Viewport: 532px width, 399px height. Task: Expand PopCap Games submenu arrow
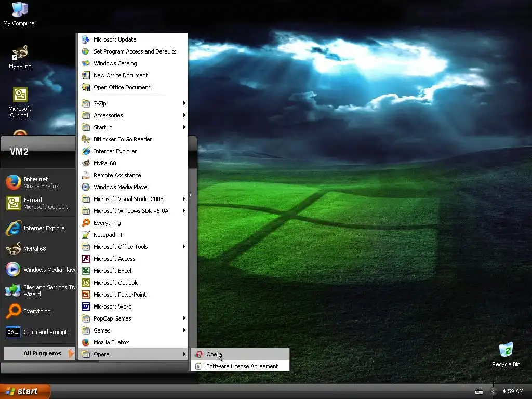[x=184, y=318]
